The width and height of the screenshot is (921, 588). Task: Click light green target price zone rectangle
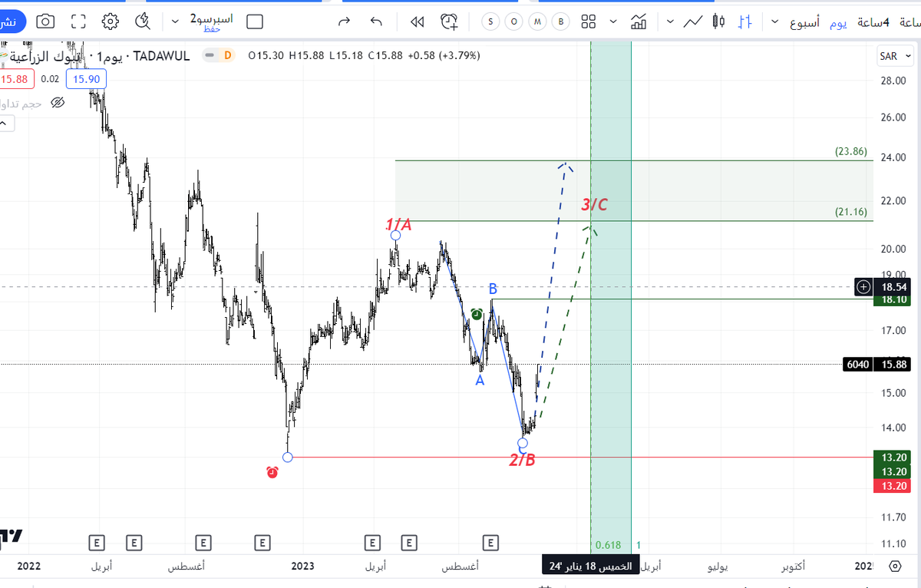click(634, 190)
